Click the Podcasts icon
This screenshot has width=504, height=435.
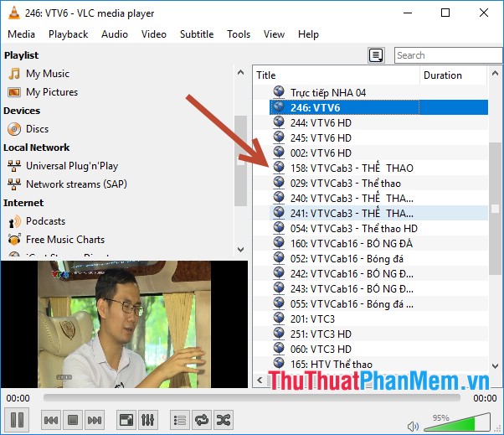[14, 221]
